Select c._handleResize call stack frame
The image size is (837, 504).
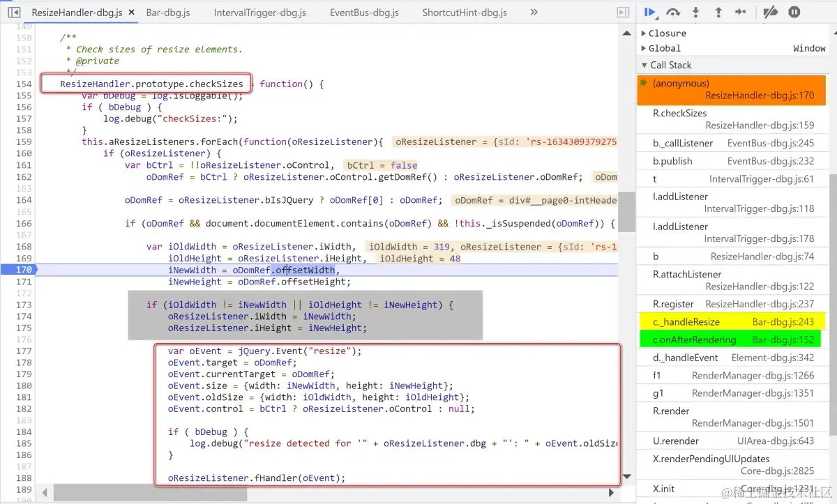tap(729, 322)
